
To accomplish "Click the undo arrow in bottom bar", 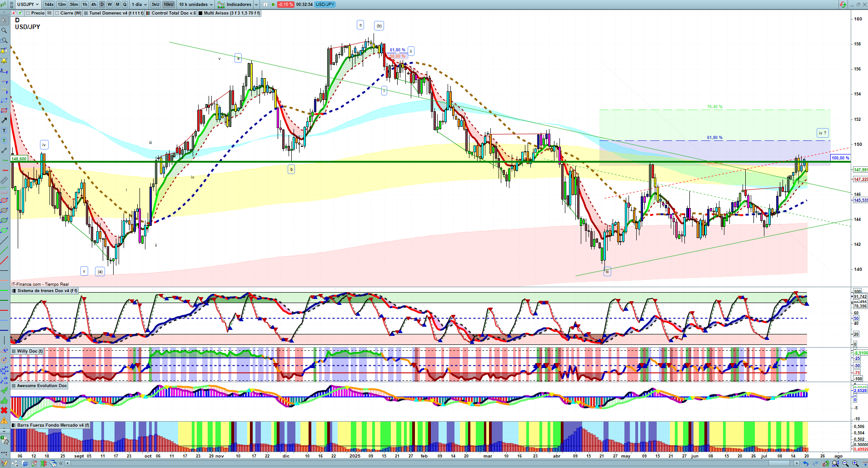I will (806, 463).
